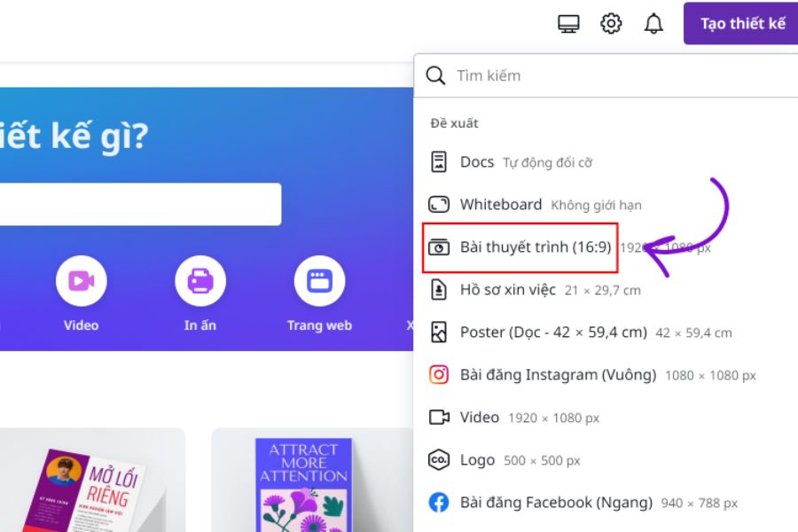Choose Poster (Dọc - 42 × 59,4 cm)
Image resolution: width=798 pixels, height=532 pixels.
552,332
